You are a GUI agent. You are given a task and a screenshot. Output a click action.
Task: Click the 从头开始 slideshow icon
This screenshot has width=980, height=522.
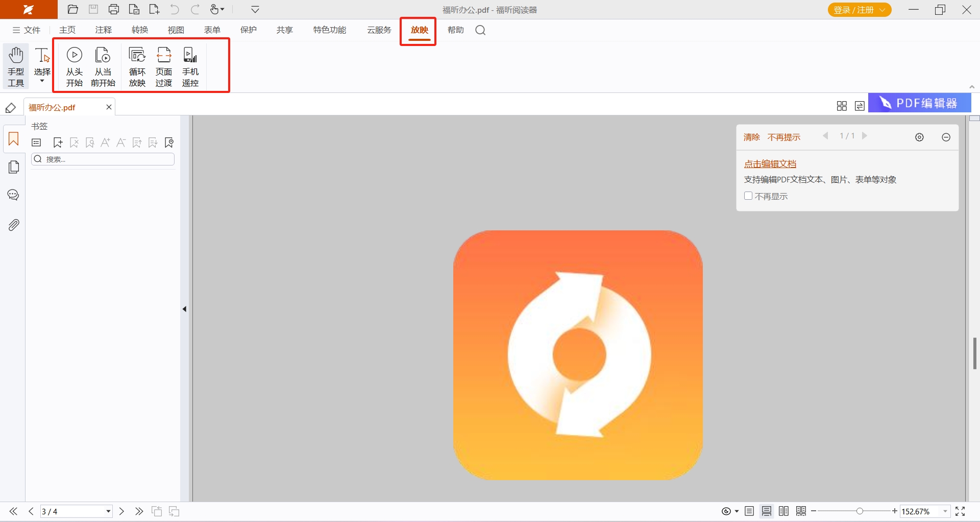point(74,66)
